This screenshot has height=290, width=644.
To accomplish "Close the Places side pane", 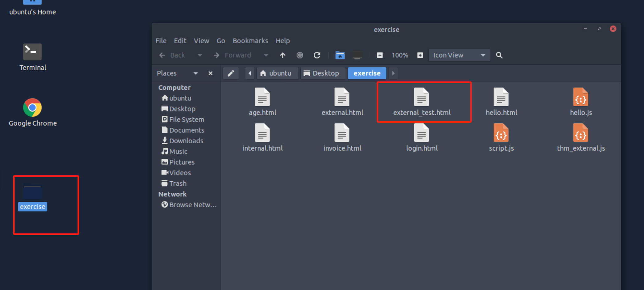I will [x=210, y=73].
